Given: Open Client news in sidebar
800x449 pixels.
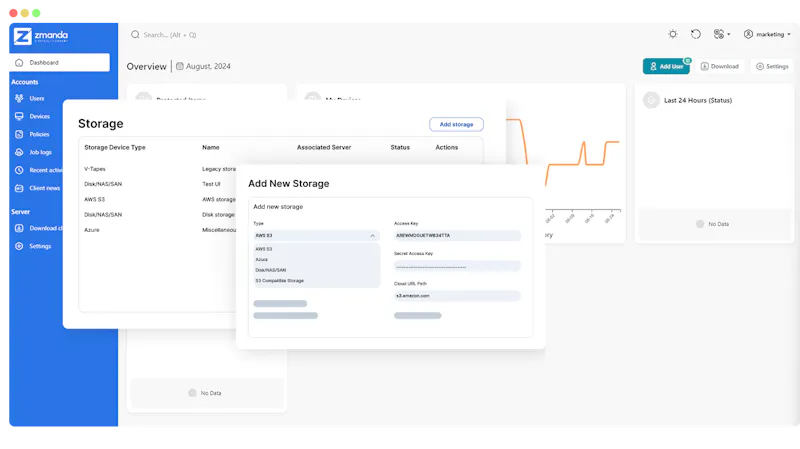Looking at the screenshot, I should (x=44, y=188).
